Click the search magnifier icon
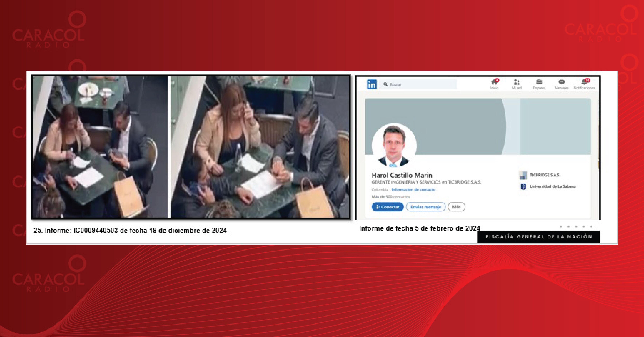This screenshot has width=644, height=337. (385, 84)
